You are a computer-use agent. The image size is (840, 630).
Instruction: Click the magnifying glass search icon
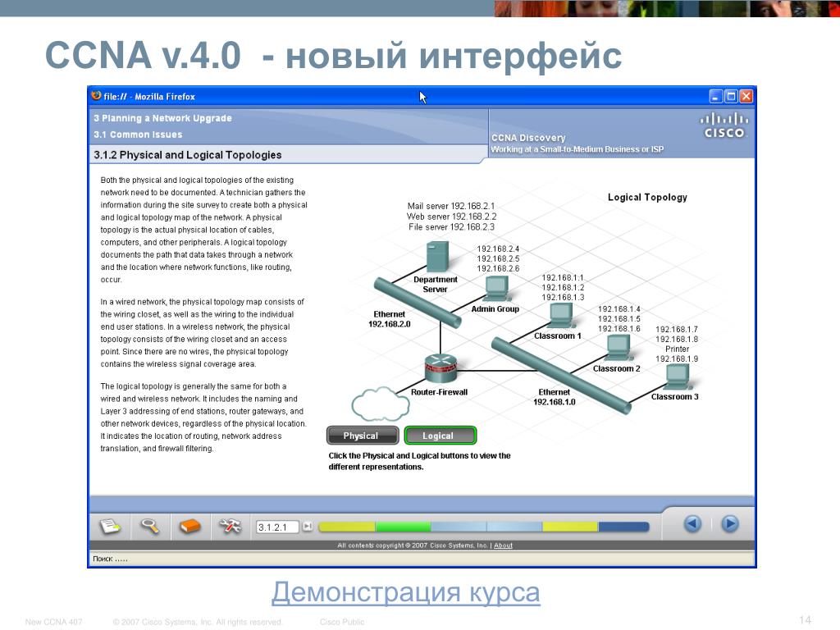click(150, 526)
